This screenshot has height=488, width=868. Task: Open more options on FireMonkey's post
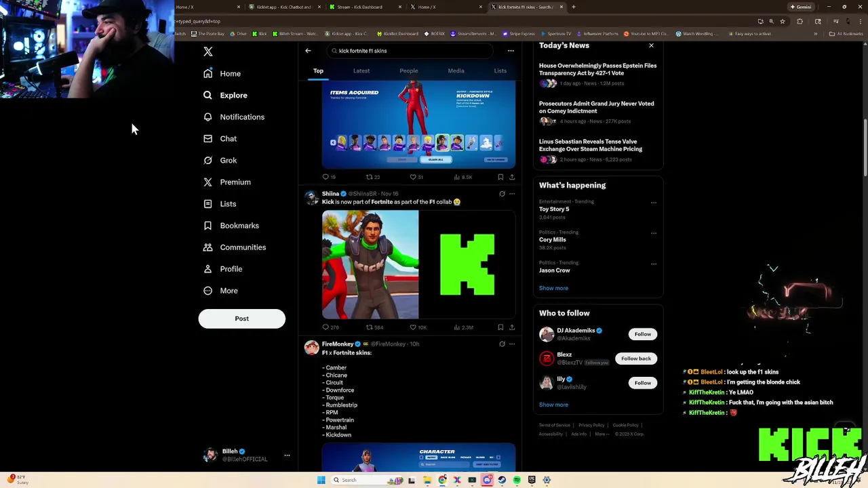click(512, 344)
